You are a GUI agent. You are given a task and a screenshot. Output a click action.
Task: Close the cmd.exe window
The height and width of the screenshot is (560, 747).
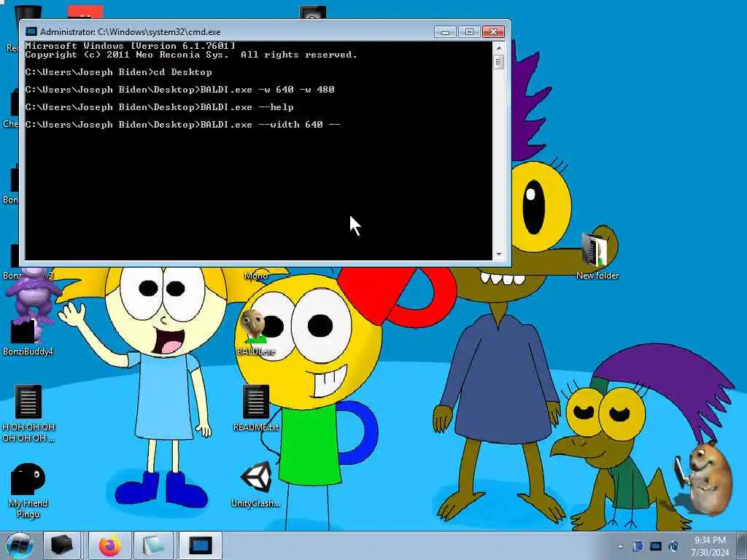coord(494,32)
